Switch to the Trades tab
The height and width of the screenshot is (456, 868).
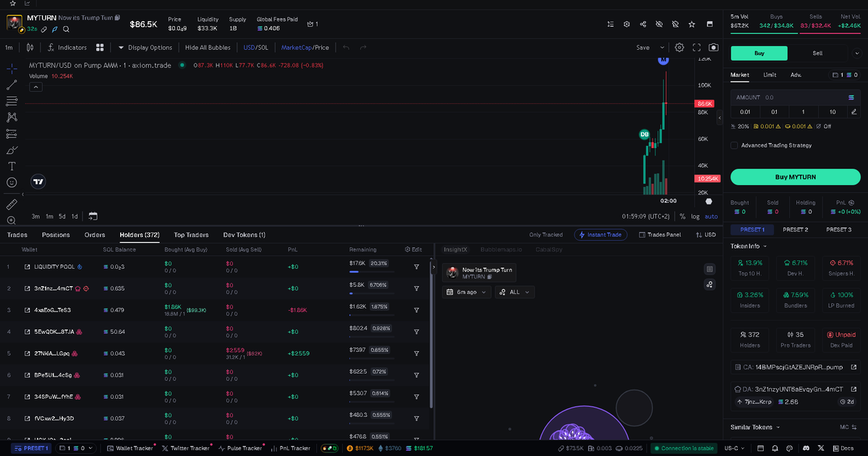coord(17,235)
